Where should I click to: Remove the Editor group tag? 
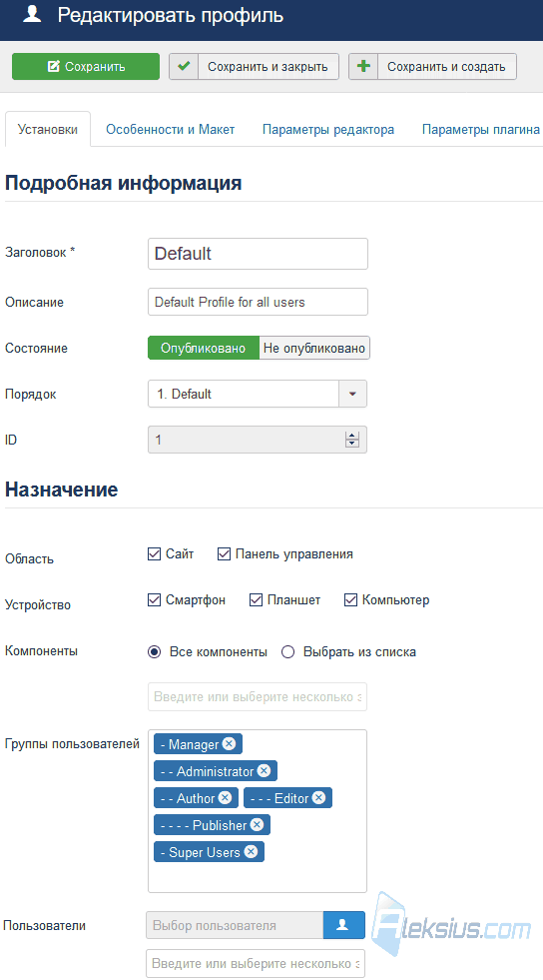pyautogui.click(x=319, y=797)
